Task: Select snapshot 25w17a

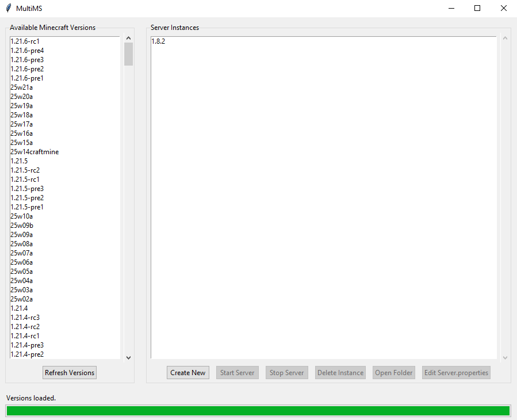Action: click(x=64, y=124)
